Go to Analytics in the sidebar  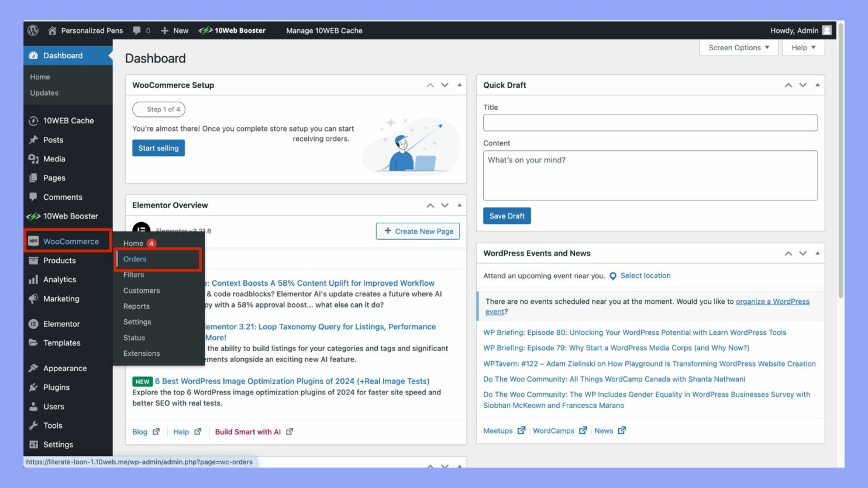pyautogui.click(x=59, y=279)
